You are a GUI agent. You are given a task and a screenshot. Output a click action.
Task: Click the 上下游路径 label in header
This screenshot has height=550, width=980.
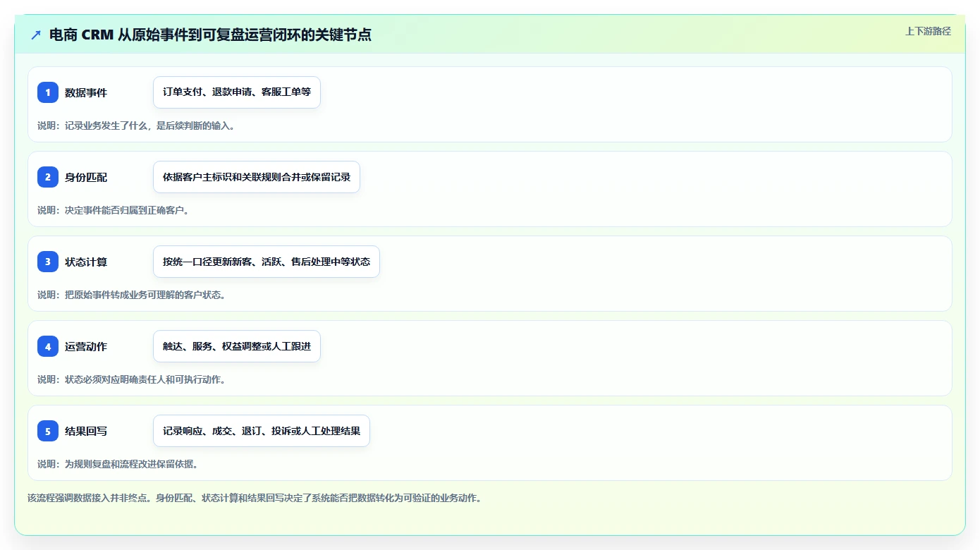[x=928, y=31]
